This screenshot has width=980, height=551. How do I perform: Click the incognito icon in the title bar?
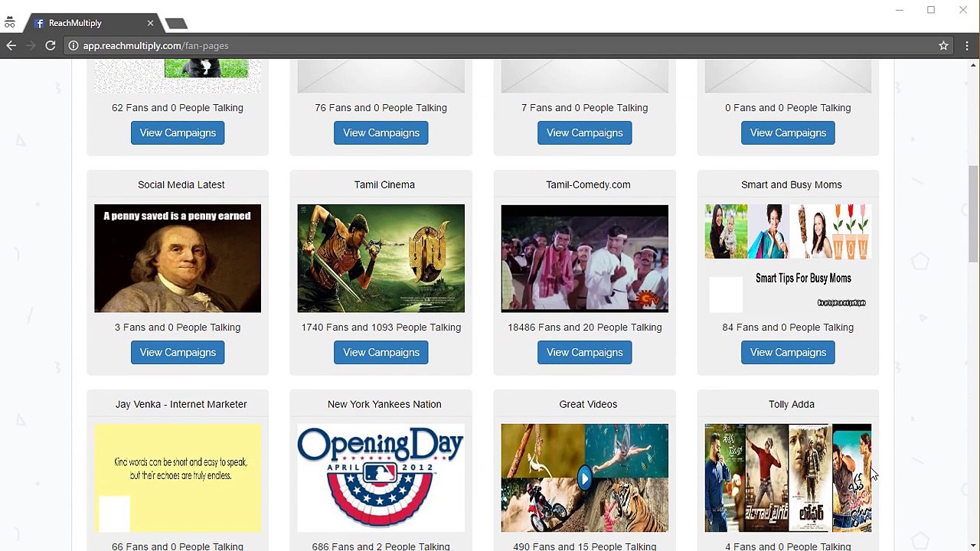click(10, 23)
